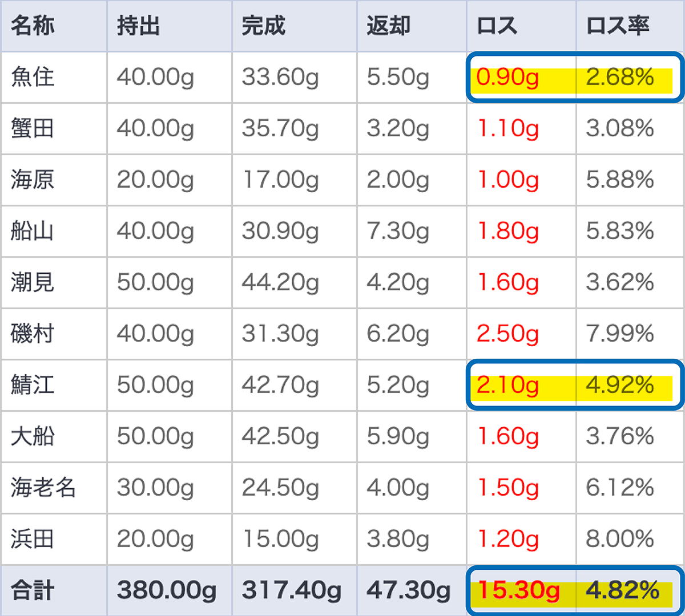Click the 完成 column header
Viewport: 685px width, 616px height.
[x=263, y=26]
